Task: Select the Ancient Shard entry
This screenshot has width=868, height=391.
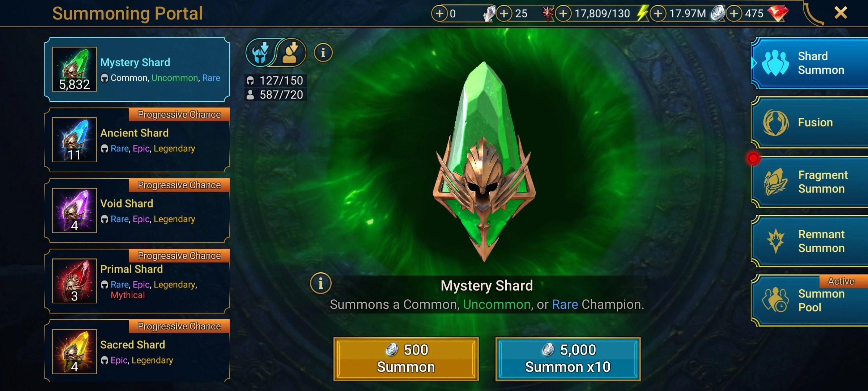Action: tap(137, 140)
